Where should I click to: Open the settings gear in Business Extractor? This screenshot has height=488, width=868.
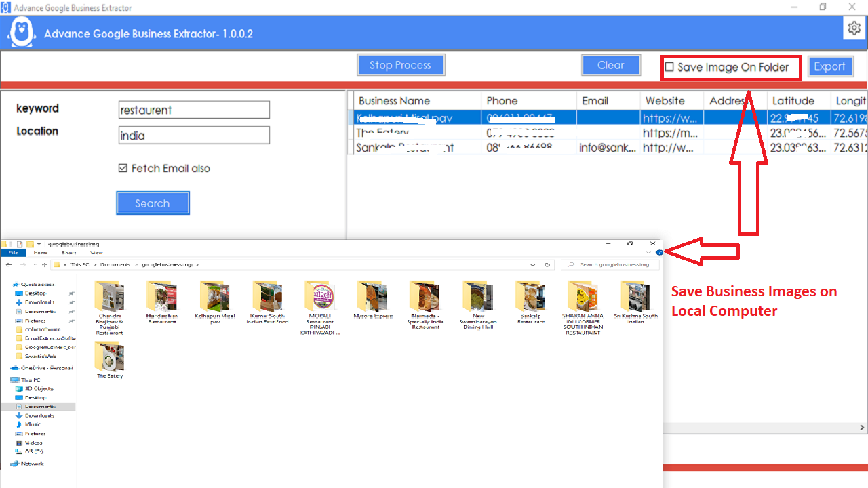click(853, 28)
